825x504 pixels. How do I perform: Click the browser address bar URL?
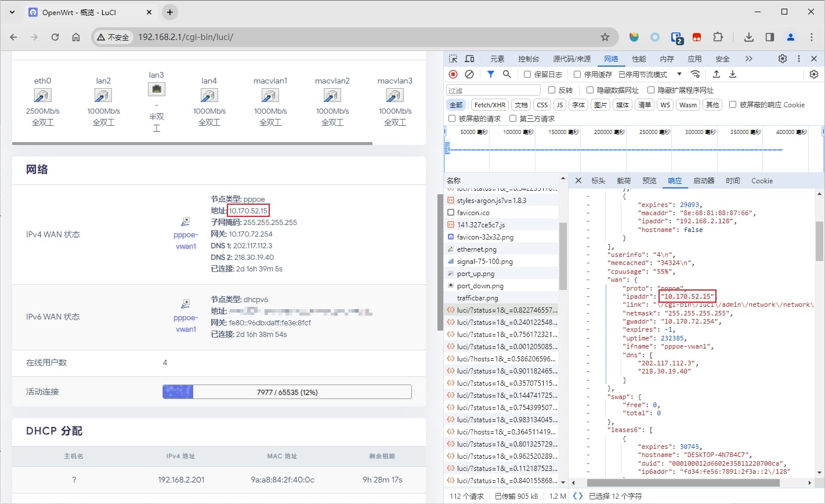coord(186,37)
